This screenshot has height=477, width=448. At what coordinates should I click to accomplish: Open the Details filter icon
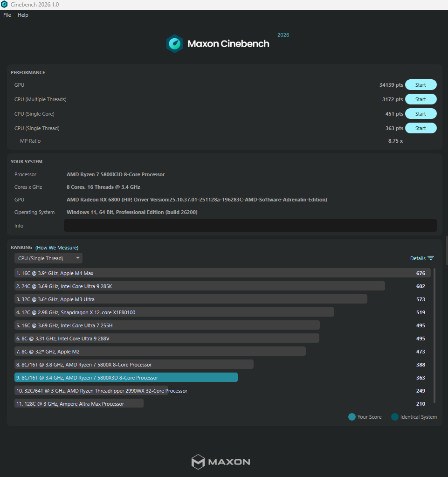point(431,258)
